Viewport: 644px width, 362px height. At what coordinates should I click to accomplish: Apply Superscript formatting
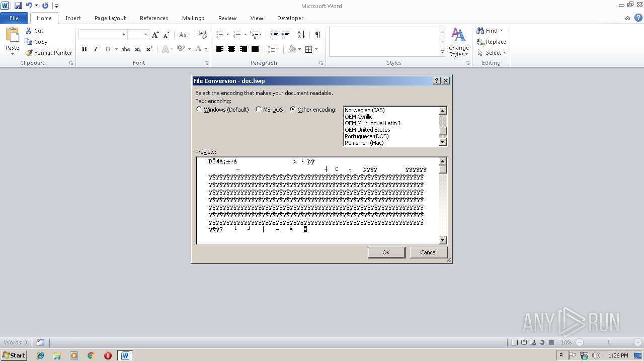pyautogui.click(x=149, y=49)
